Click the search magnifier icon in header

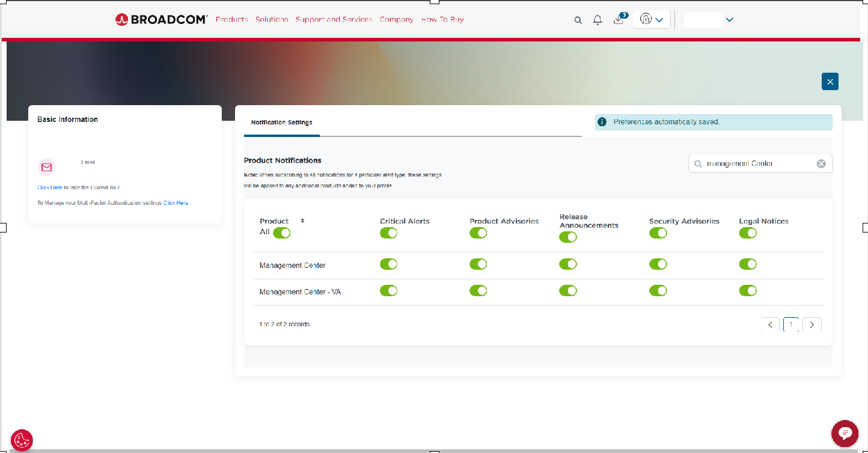(578, 20)
